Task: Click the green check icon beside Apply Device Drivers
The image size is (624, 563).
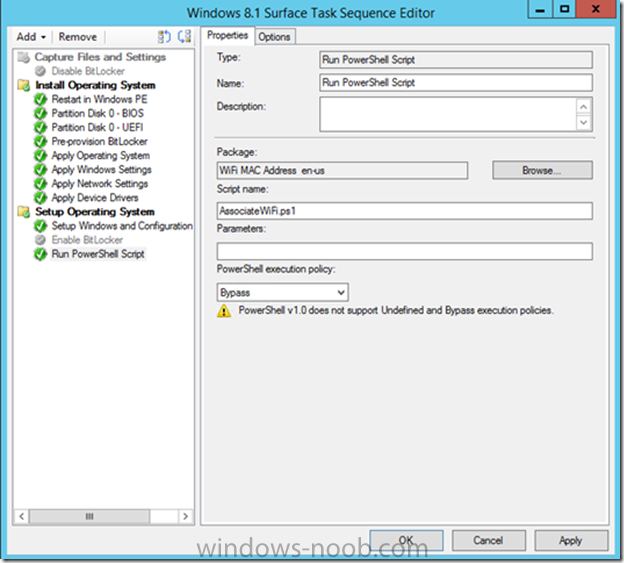Action: pyautogui.click(x=40, y=198)
